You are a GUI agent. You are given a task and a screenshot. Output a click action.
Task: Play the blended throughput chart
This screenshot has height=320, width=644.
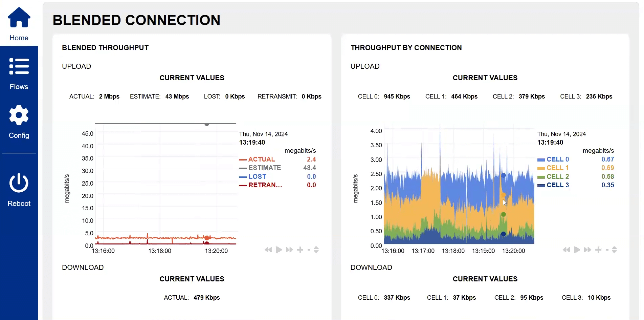click(x=279, y=250)
